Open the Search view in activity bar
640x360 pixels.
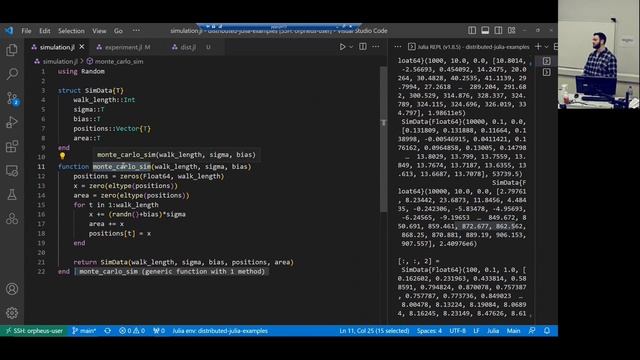pos(12,74)
